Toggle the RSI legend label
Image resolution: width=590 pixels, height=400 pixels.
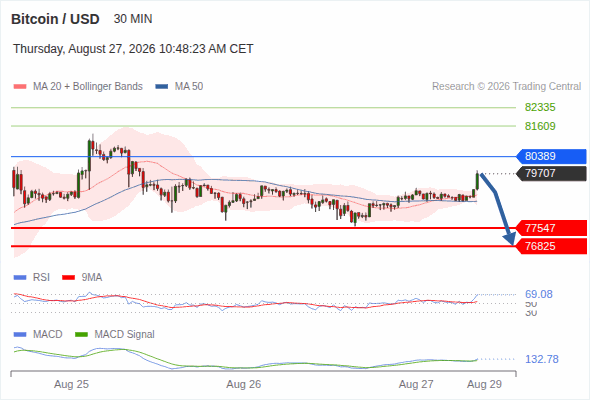[41, 278]
